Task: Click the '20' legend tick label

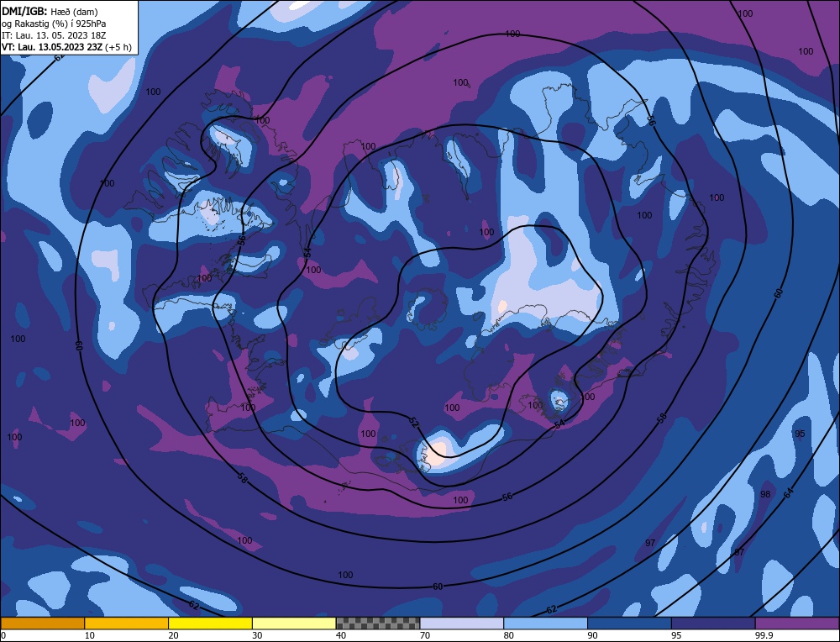Action: coord(173,635)
